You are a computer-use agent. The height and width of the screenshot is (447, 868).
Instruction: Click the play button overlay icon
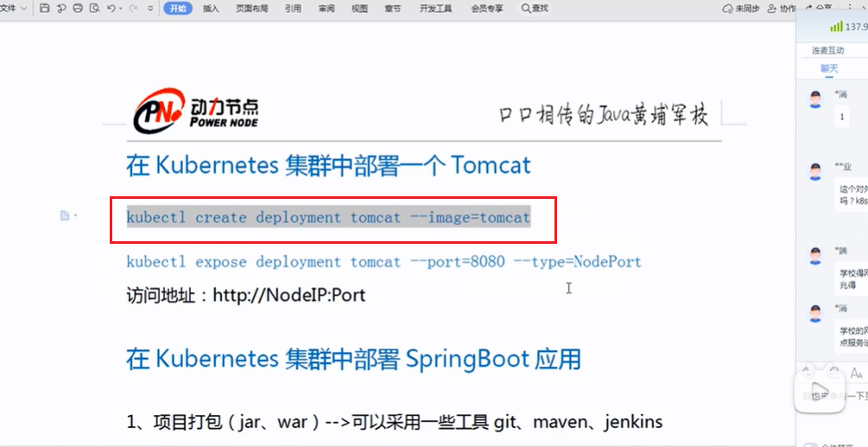(x=820, y=390)
